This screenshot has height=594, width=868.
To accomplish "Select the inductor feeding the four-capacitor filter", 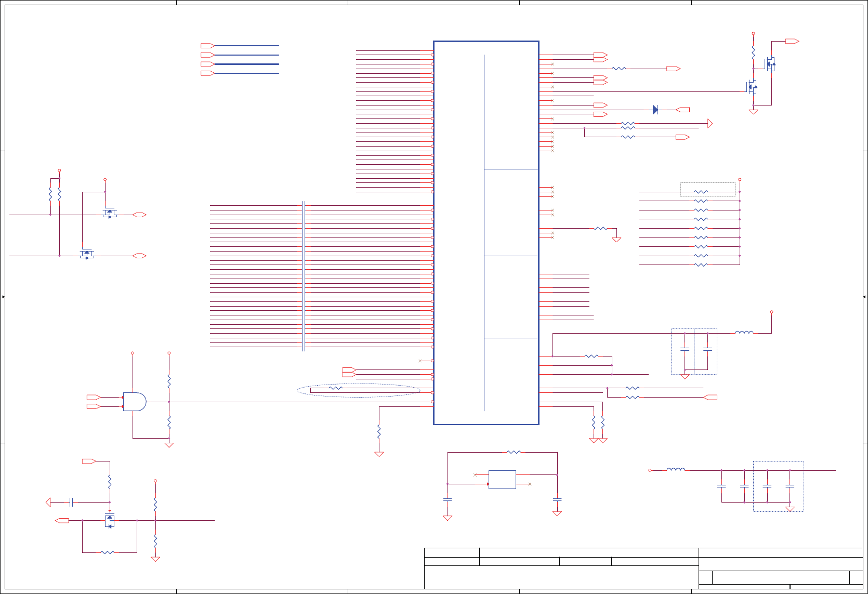I will 676,469.
